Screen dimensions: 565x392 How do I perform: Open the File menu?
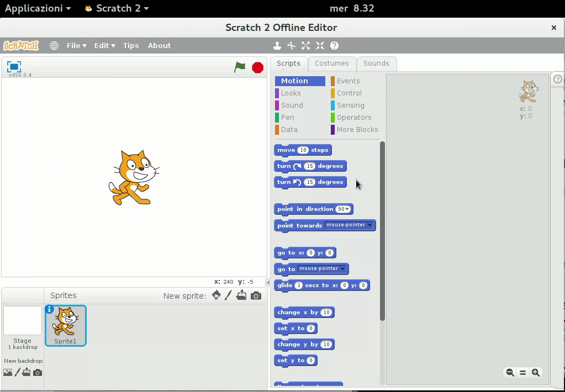pos(76,46)
